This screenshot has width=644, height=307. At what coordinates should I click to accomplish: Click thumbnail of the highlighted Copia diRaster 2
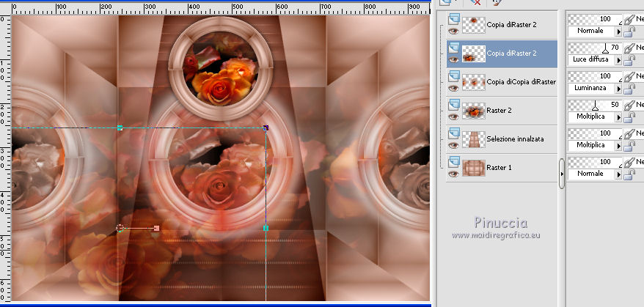(x=474, y=53)
